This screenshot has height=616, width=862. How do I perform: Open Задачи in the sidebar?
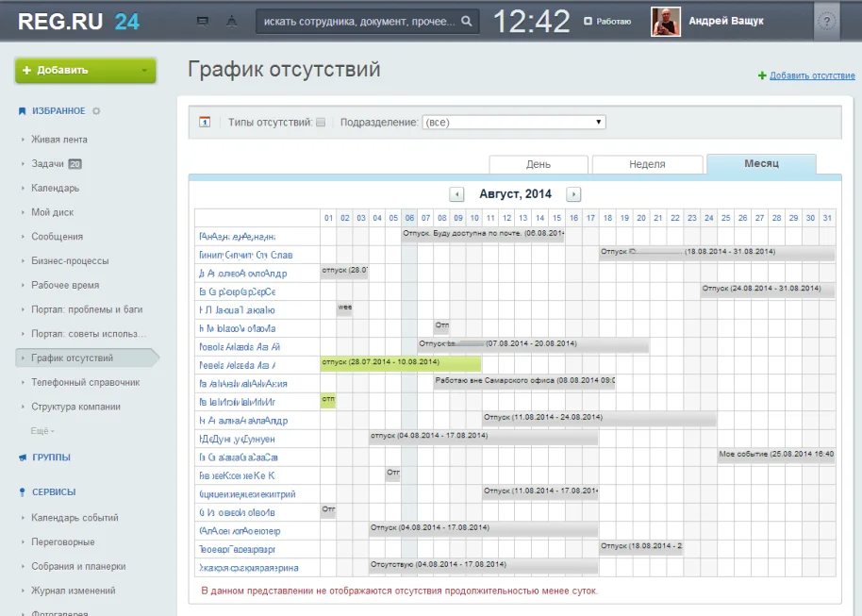tap(47, 163)
